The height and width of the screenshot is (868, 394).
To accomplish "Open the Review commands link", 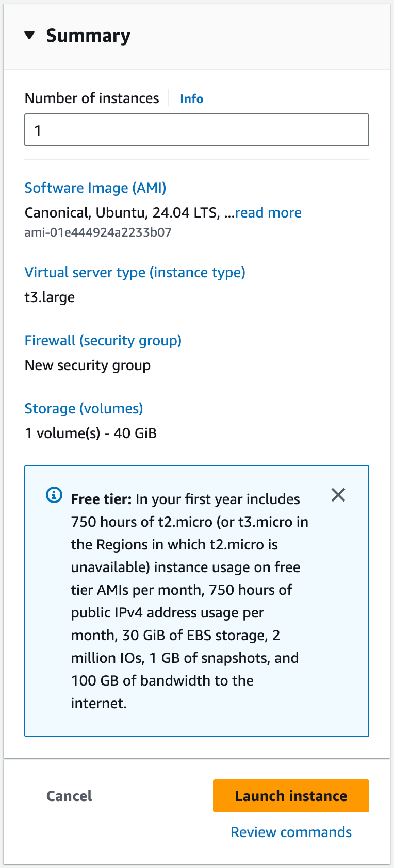I will point(291,832).
